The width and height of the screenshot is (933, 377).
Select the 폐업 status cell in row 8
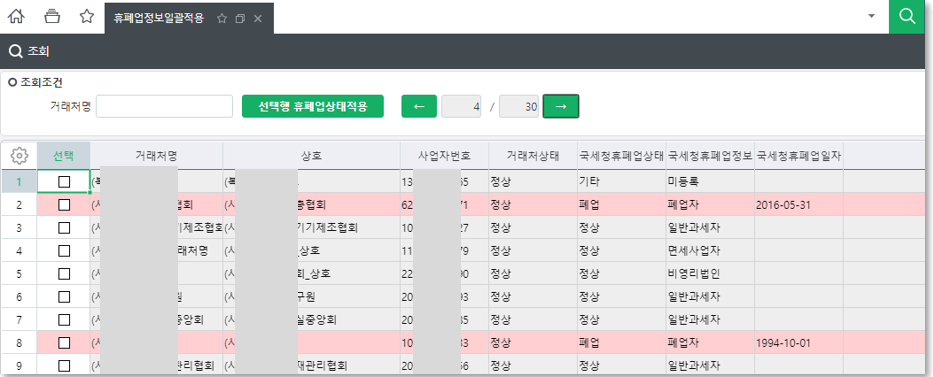point(621,343)
